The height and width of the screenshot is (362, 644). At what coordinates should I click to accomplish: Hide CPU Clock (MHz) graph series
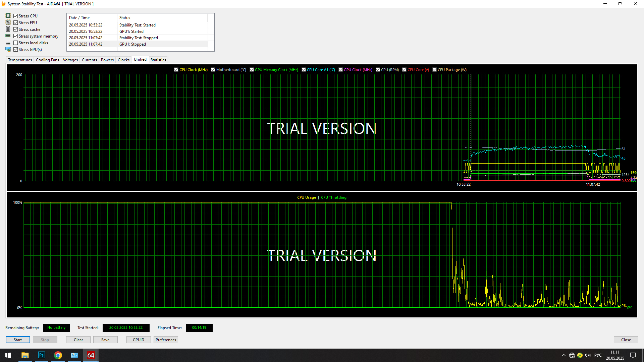pyautogui.click(x=176, y=70)
